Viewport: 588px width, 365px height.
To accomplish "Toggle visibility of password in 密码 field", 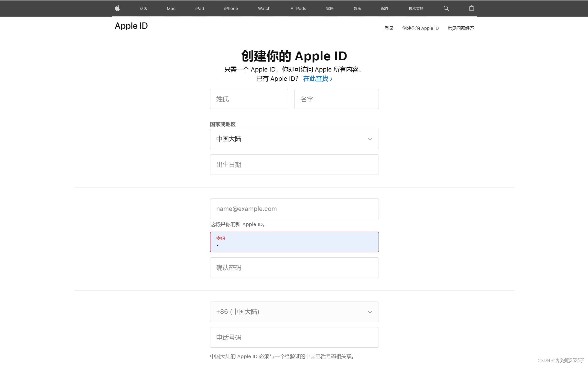I will (369, 242).
